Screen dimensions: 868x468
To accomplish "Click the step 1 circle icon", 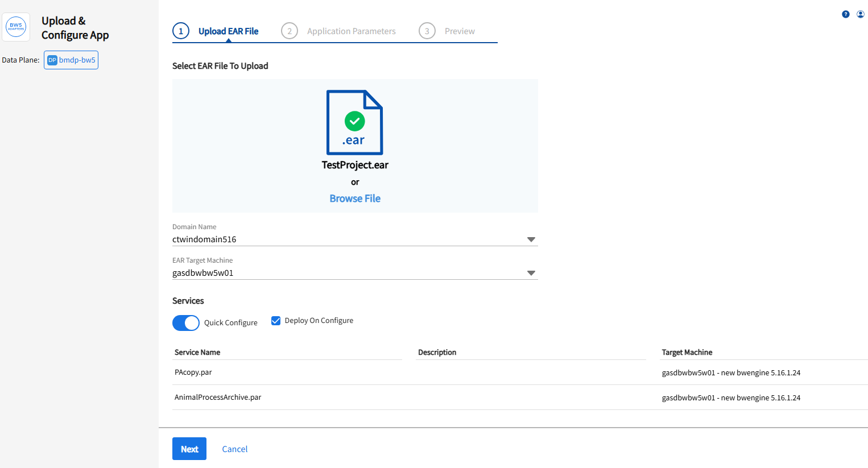I will pyautogui.click(x=181, y=31).
